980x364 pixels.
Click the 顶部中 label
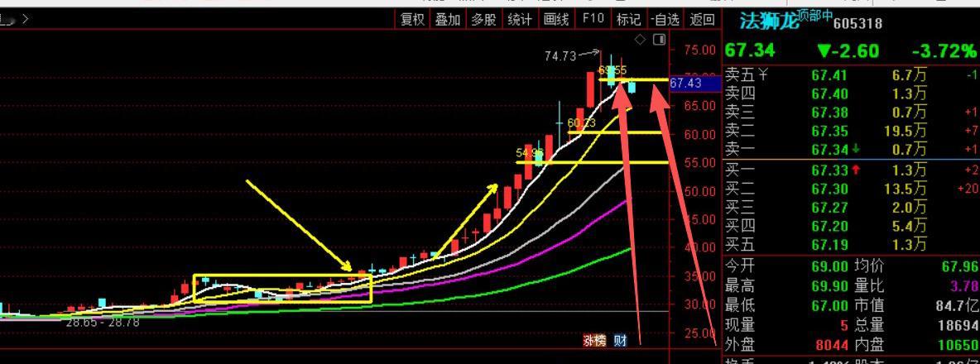pyautogui.click(x=815, y=16)
